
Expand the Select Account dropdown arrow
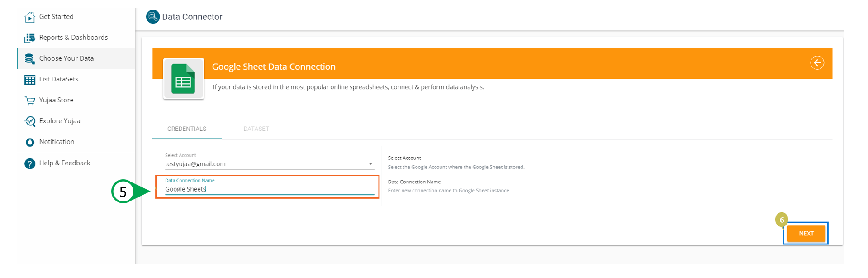(x=370, y=164)
